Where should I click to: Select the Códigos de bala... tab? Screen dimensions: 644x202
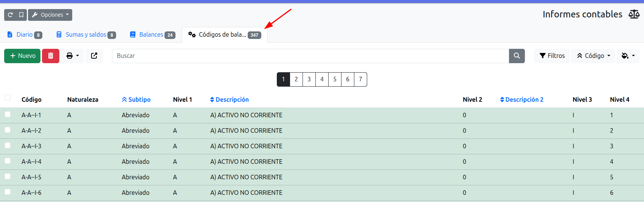pos(225,34)
